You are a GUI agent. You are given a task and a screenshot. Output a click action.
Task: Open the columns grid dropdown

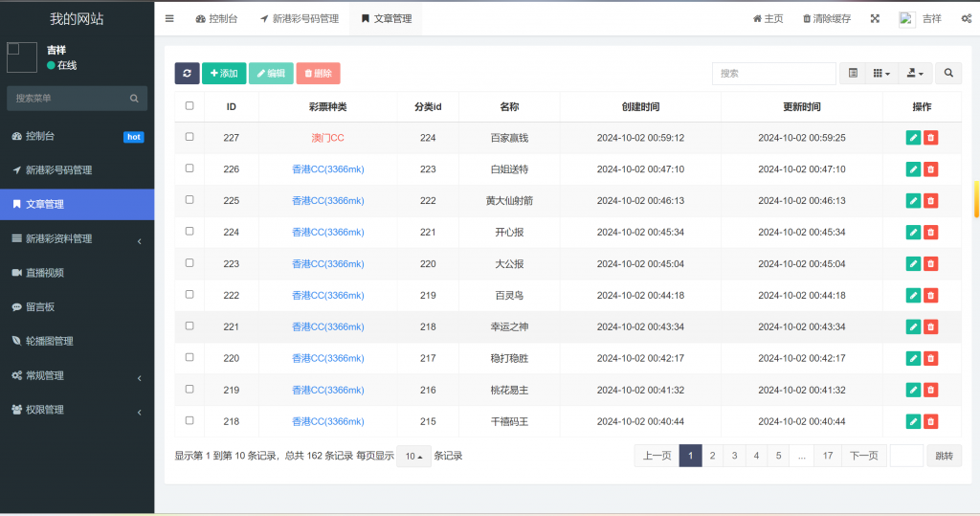pos(880,74)
